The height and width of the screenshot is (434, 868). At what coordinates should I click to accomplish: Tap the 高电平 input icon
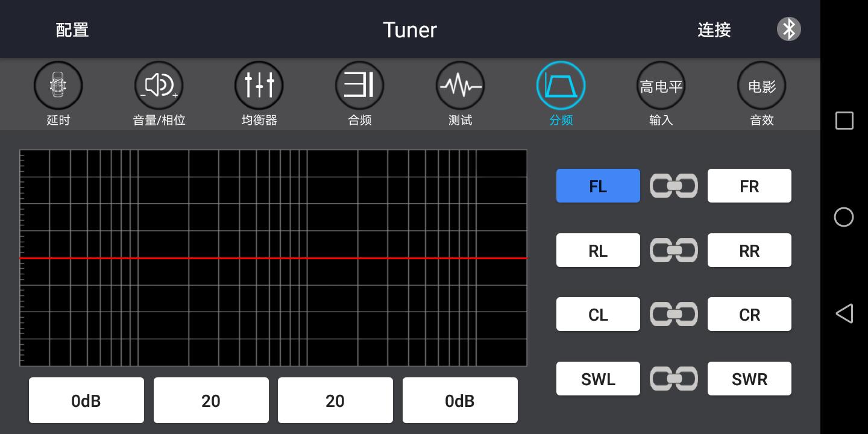661,86
